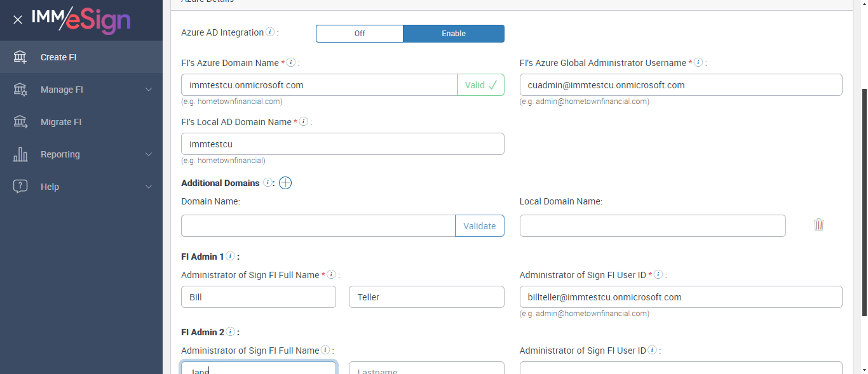Click info icon beside Global Administrator Username
868x374 pixels.
[698, 62]
